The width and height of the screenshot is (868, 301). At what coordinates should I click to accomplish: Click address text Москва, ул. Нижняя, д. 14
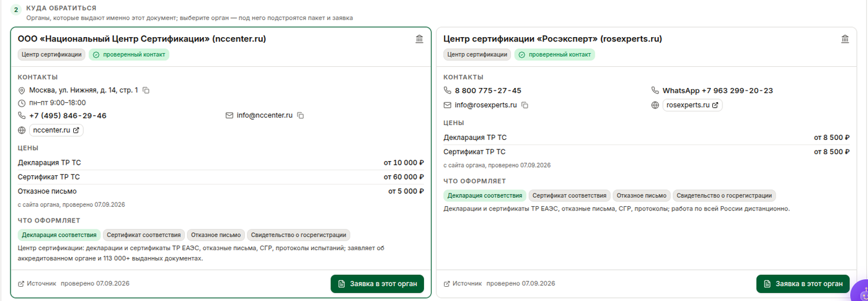pyautogui.click(x=83, y=90)
